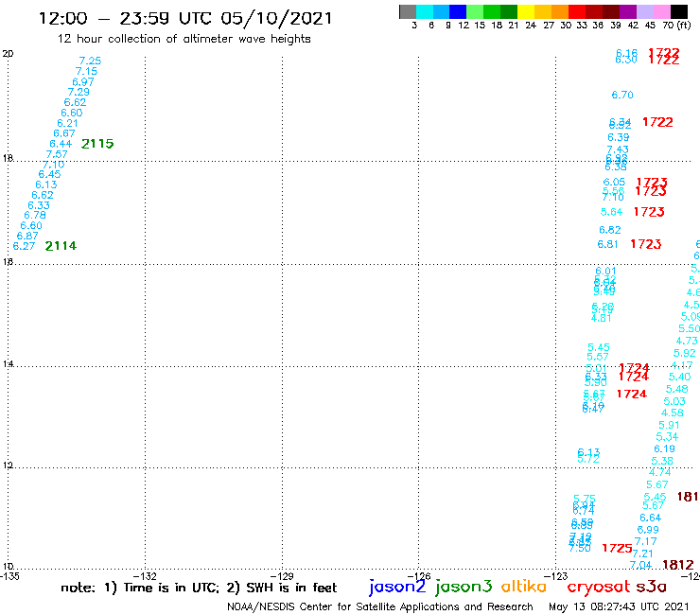Click the wave height value '5.91'
Screen dimensions: 700x615
pyautogui.click(x=669, y=425)
